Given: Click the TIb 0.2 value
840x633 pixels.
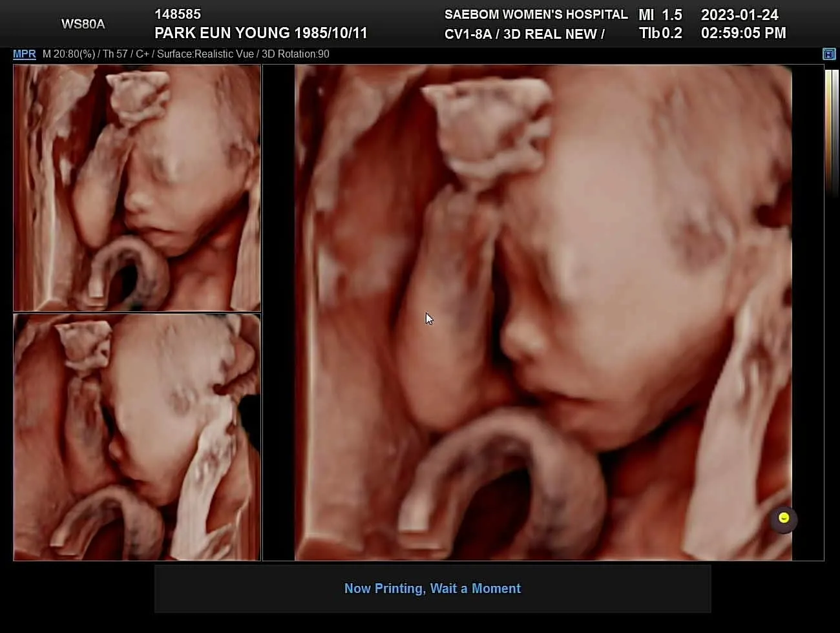Looking at the screenshot, I should coord(660,33).
